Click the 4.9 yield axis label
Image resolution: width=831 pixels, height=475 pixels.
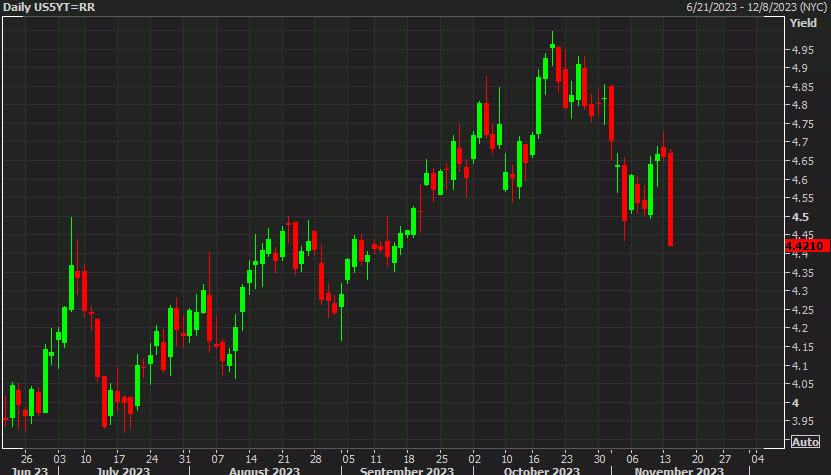point(800,68)
